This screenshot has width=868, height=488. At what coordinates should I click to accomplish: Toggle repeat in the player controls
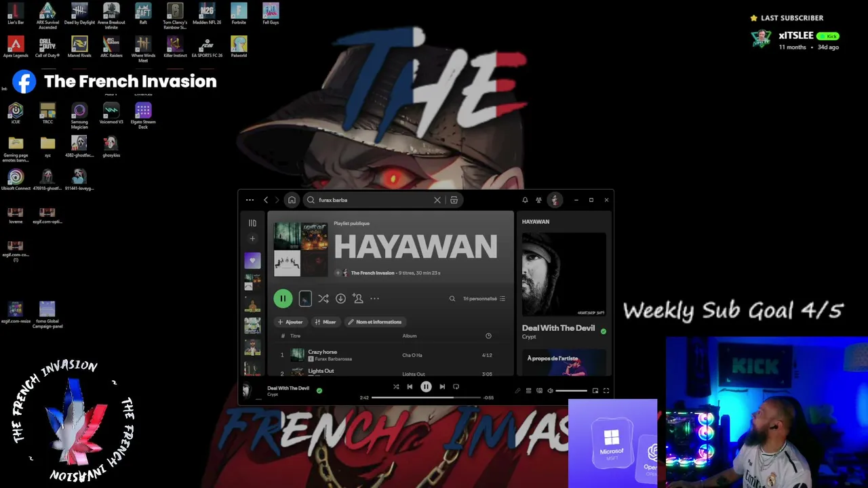[x=456, y=387]
